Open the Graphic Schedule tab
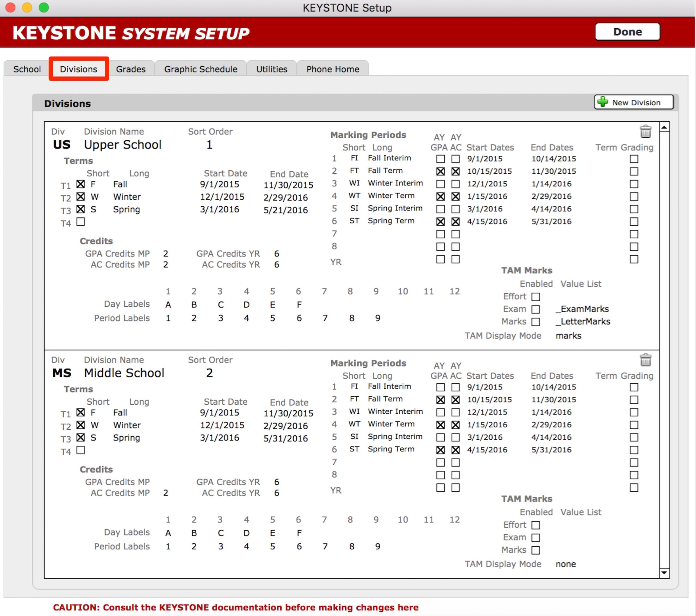Viewport: 696px width, 616px height. [201, 69]
